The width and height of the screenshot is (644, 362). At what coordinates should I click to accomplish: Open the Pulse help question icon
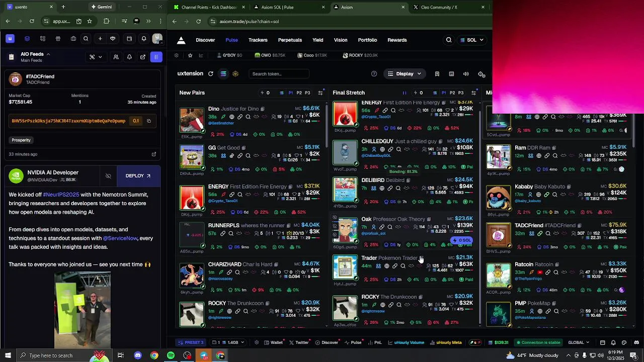[374, 74]
